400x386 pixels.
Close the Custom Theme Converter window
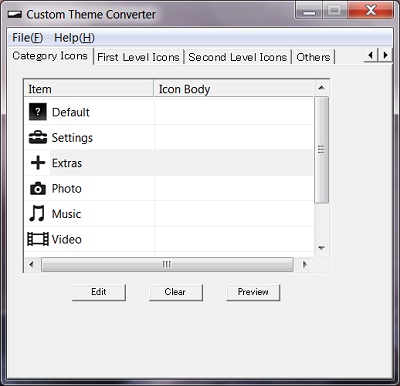click(x=371, y=10)
